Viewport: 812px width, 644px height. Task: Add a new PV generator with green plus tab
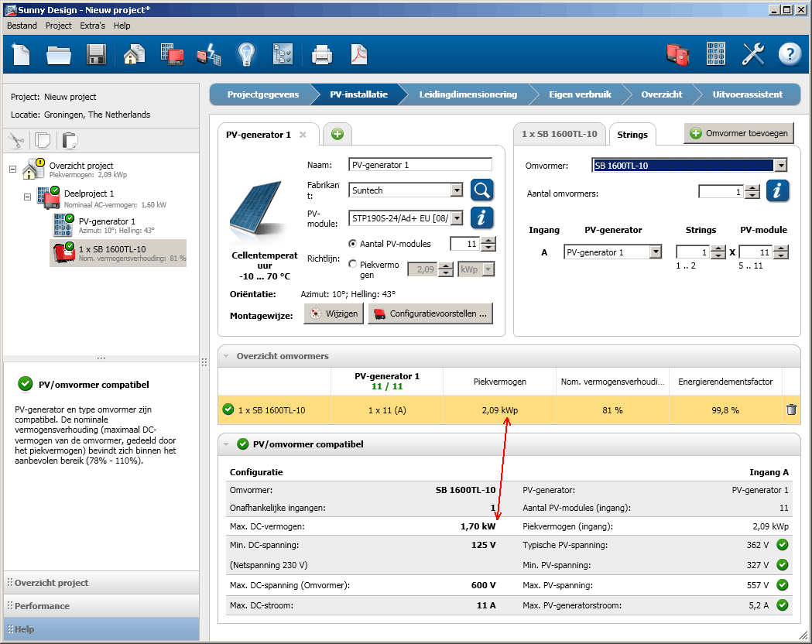coord(337,134)
